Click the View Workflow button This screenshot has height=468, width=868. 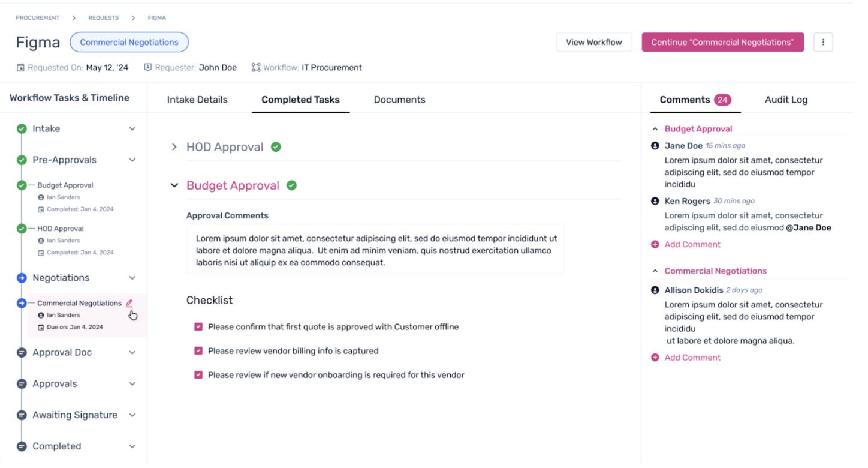coord(594,42)
